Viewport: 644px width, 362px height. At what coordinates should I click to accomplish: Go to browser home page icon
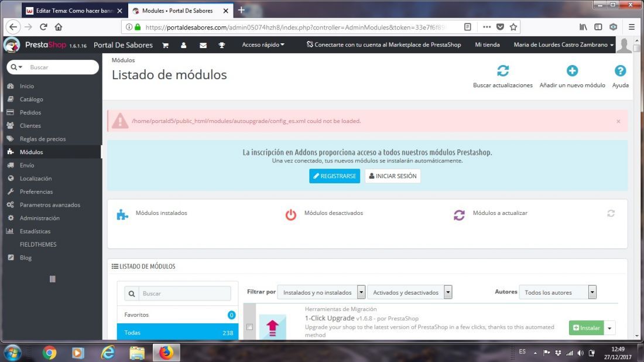point(59,27)
